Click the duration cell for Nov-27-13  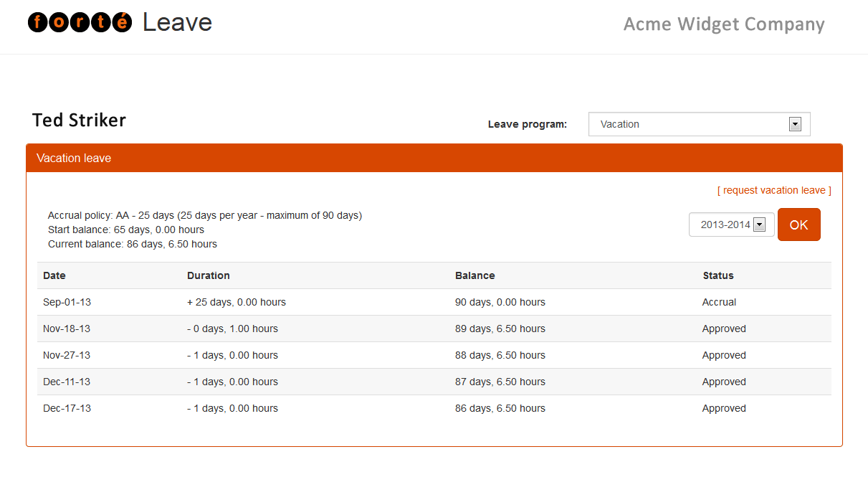pos(233,355)
